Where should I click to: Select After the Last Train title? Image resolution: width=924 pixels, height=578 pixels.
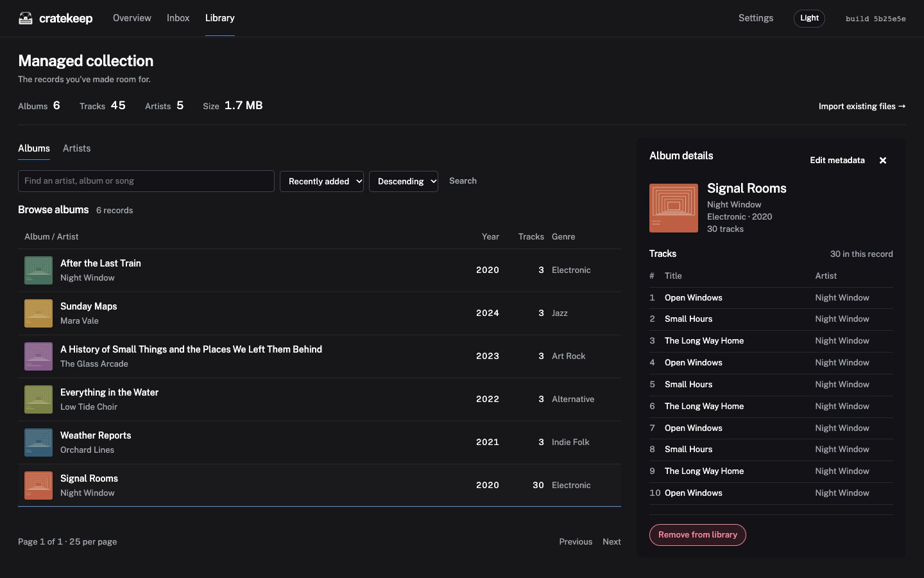101,263
